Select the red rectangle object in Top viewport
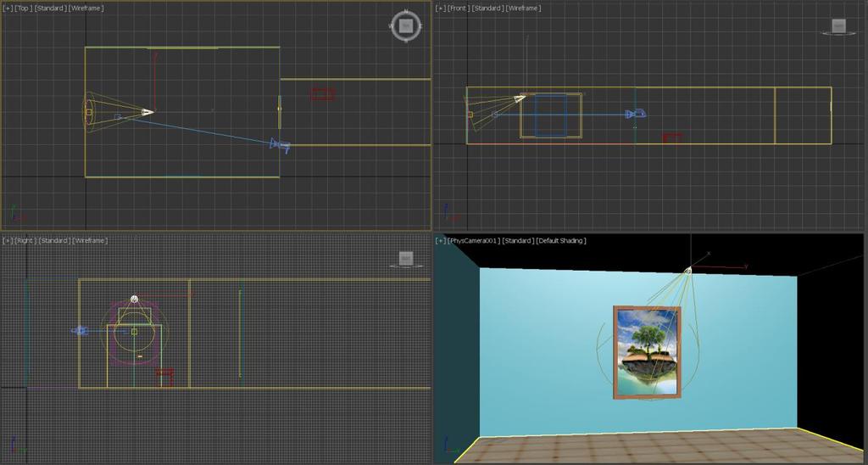The image size is (868, 465). [x=323, y=94]
